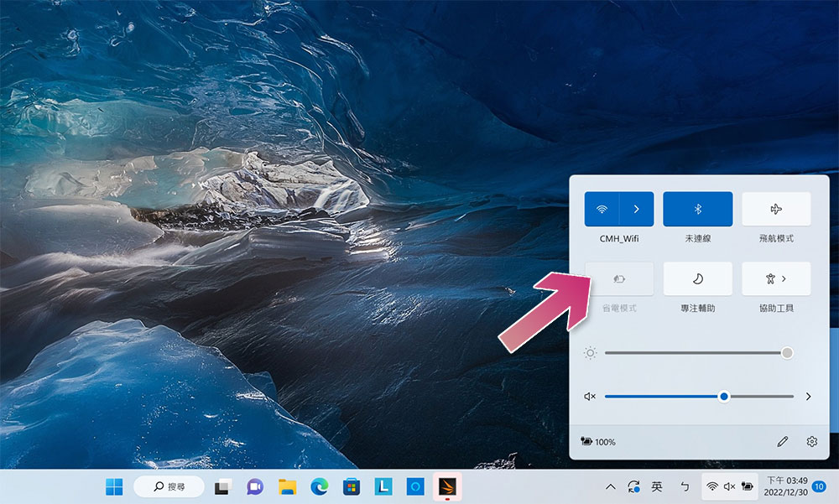This screenshot has height=504, width=839.
Task: Click the battery icon in the tray
Action: pyautogui.click(x=747, y=487)
